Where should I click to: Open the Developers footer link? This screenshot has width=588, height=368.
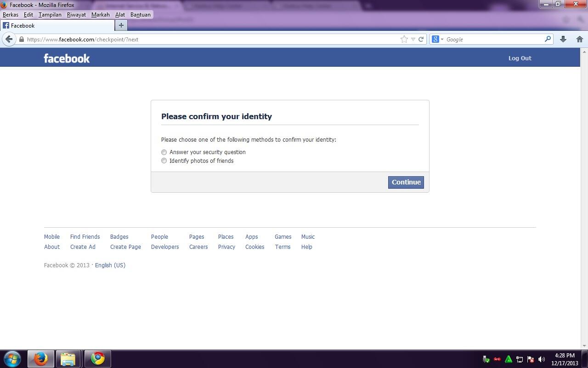(x=165, y=247)
